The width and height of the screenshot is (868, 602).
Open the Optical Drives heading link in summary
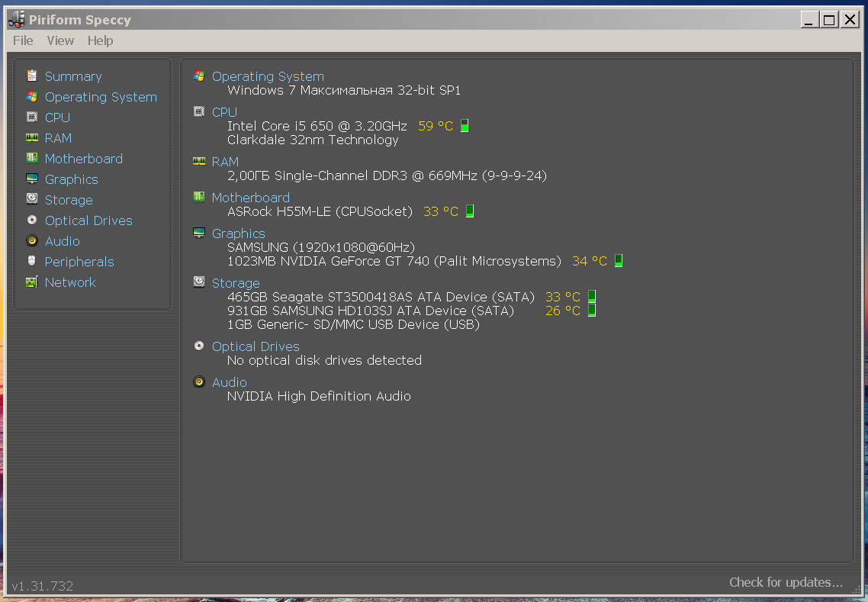click(256, 346)
